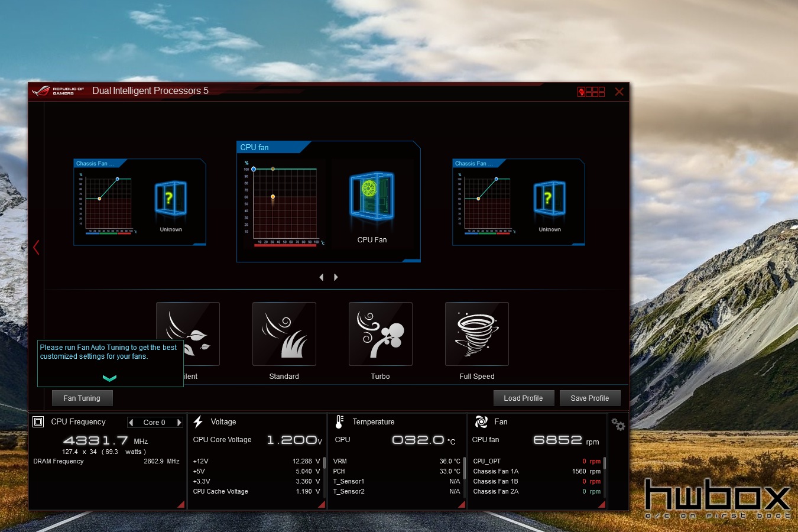Click the +3.3V voltage row

click(x=257, y=481)
